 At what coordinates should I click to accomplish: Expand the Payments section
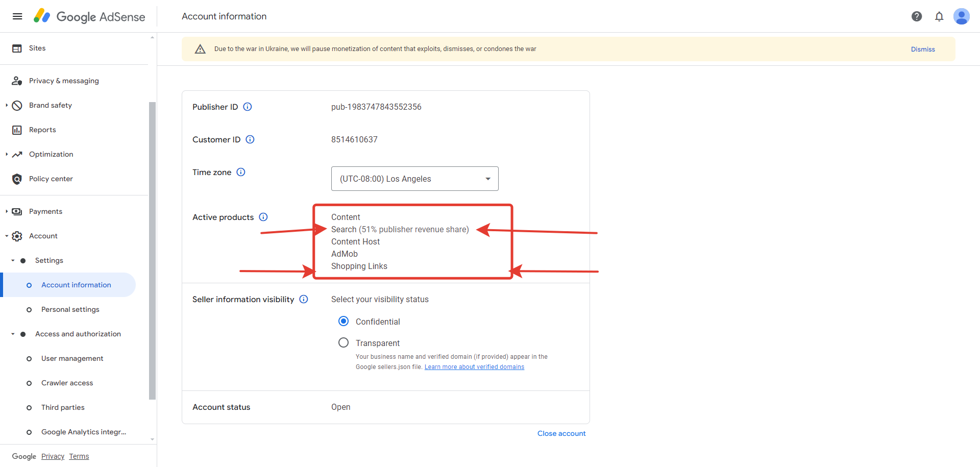pos(7,211)
